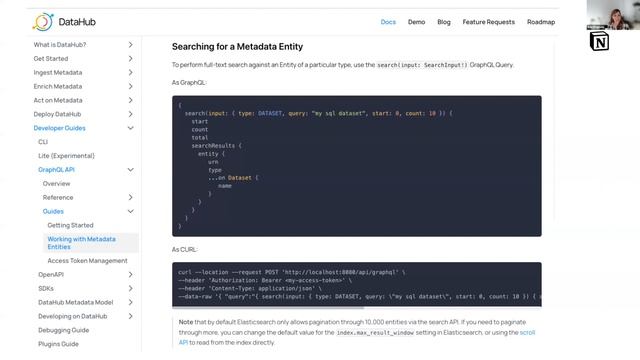Open Access Token Management page

pyautogui.click(x=87, y=260)
